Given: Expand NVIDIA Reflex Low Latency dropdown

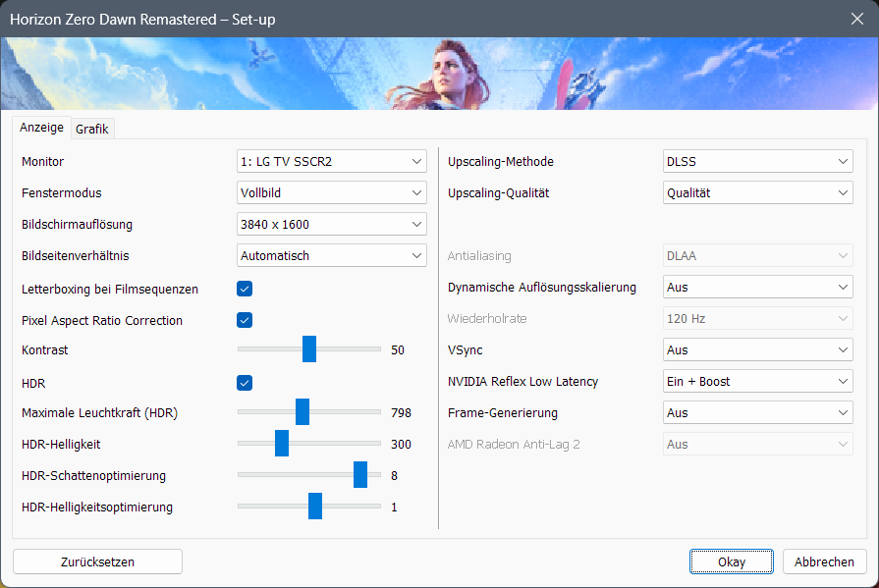Looking at the screenshot, I should pos(757,381).
